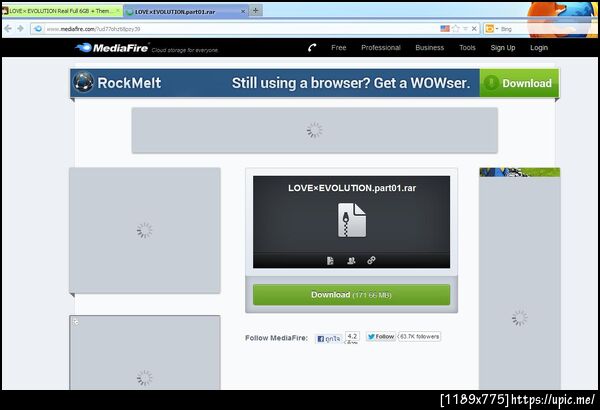Click the Facebook Like button

tap(329, 338)
